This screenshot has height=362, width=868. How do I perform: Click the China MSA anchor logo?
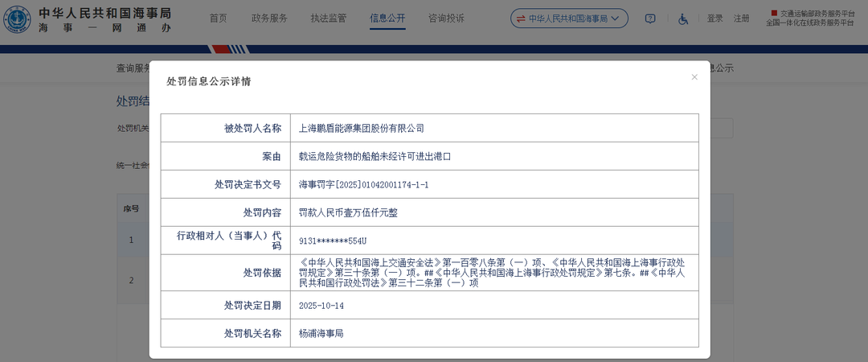(x=17, y=19)
